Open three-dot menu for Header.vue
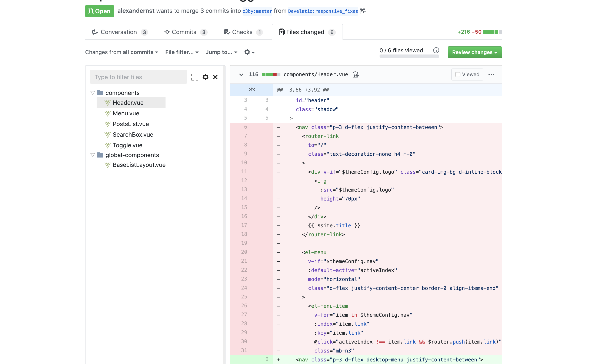This screenshot has height=364, width=597. click(x=491, y=75)
